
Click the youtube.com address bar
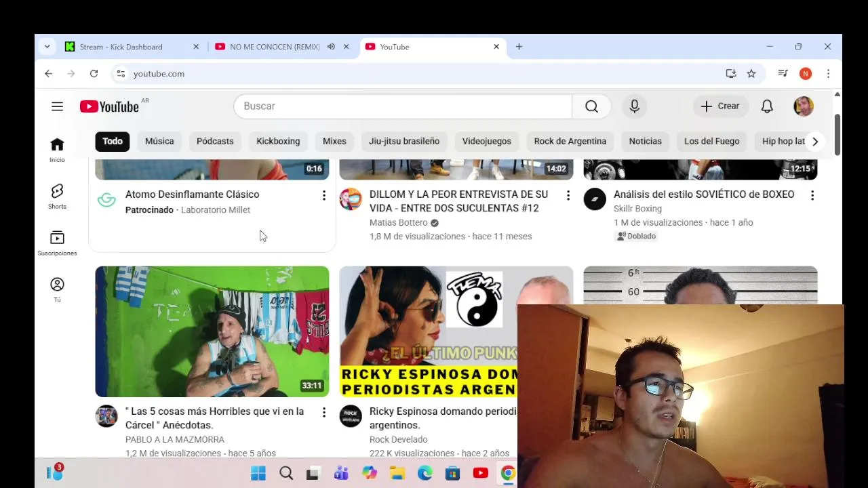point(420,73)
